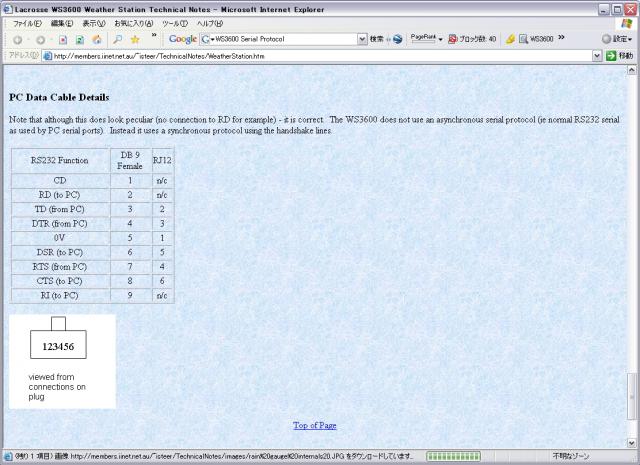The height and width of the screenshot is (465, 640).
Task: Click the Windows flag throbber logo
Action: click(x=627, y=24)
